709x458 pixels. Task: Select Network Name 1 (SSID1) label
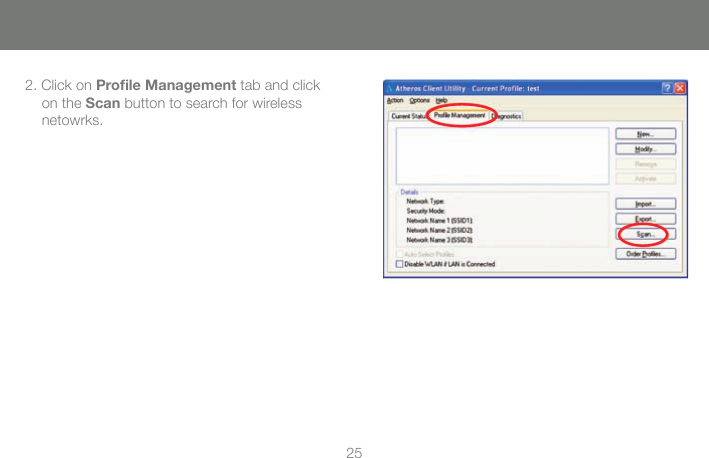(440, 221)
